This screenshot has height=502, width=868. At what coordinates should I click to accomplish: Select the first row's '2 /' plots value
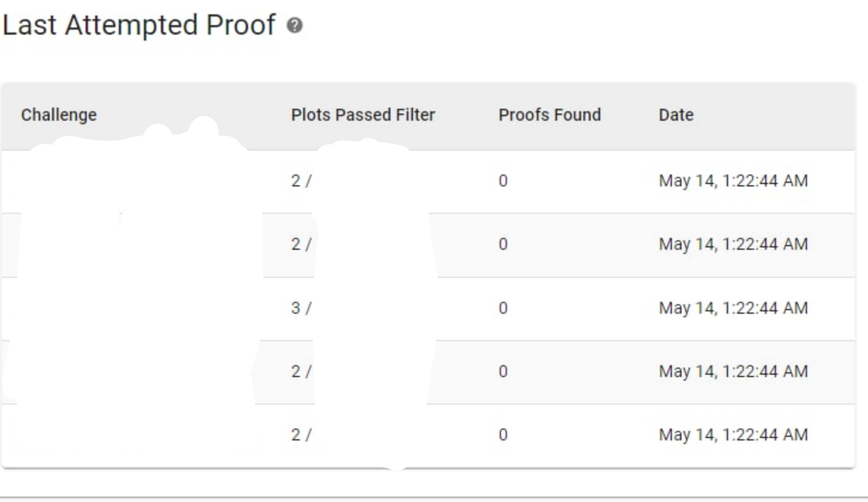pyautogui.click(x=301, y=181)
